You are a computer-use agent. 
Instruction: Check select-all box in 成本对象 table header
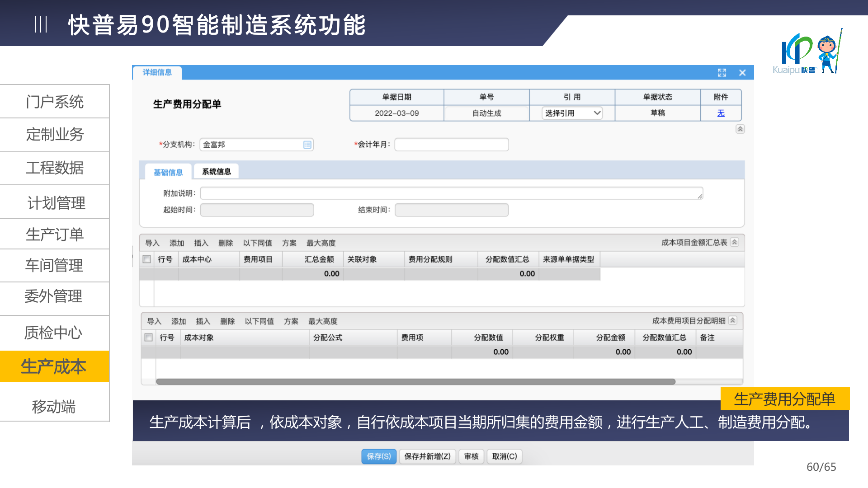[x=148, y=338]
